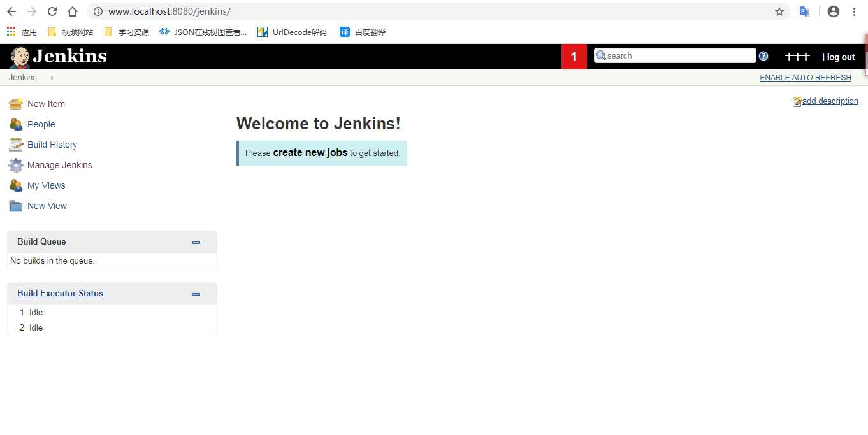The image size is (868, 435).
Task: Reload the page with refresh icon
Action: pyautogui.click(x=52, y=11)
